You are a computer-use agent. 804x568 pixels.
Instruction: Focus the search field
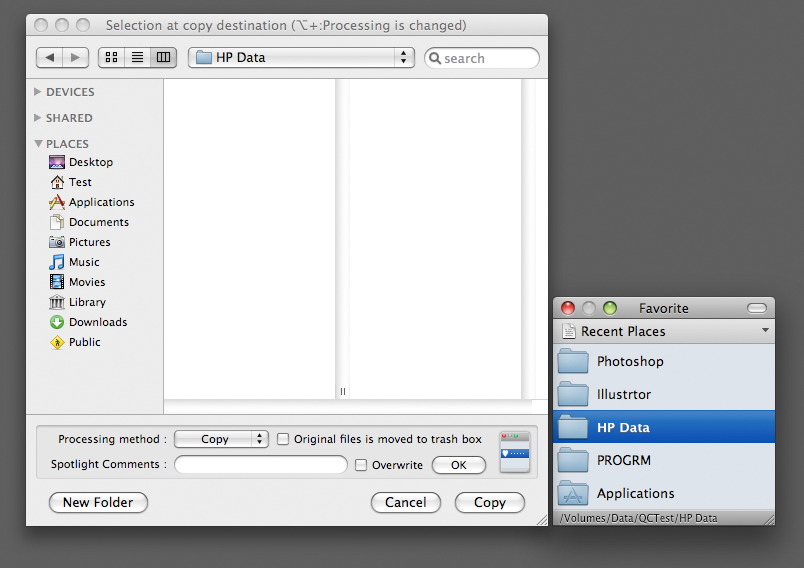(482, 58)
